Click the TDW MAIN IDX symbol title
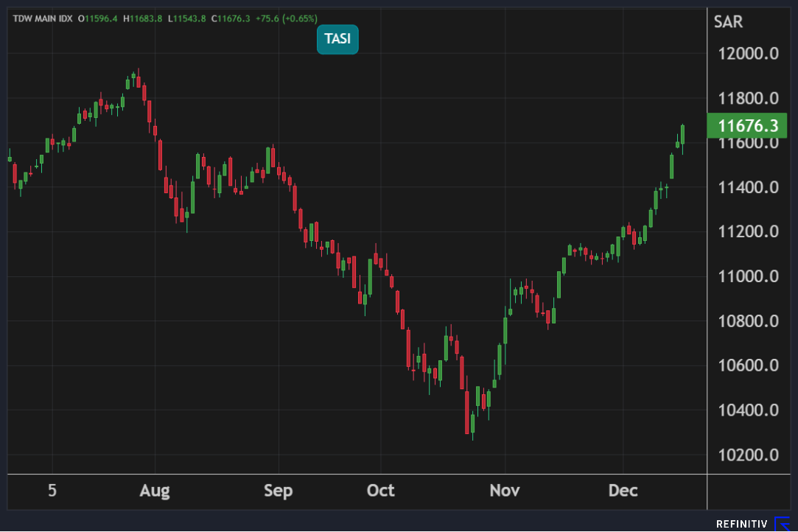This screenshot has height=532, width=798. coord(43,18)
